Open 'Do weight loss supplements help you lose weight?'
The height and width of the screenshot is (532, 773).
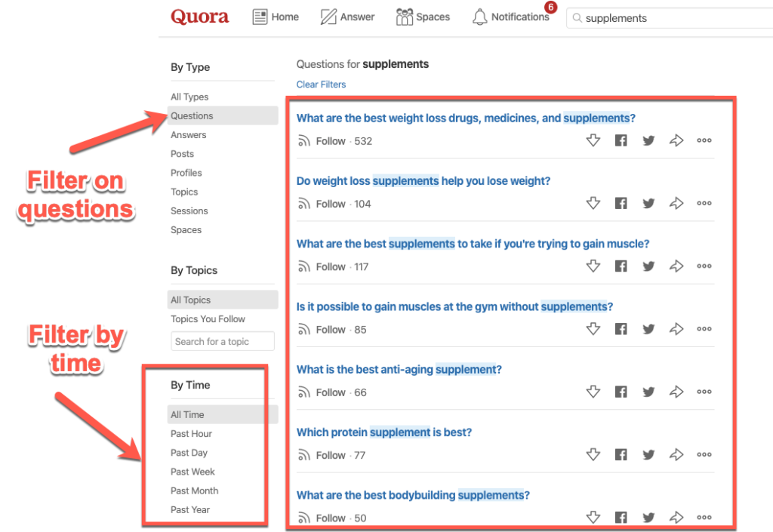(x=423, y=181)
